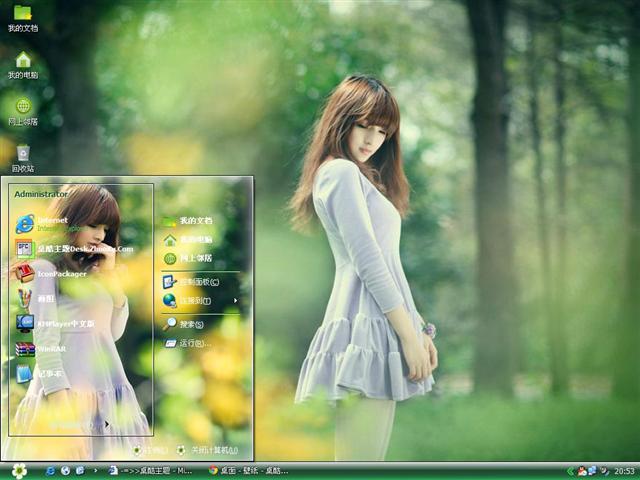The image size is (640, 480).
Task: Click the QQ penguin tray icon
Action: pos(582,471)
